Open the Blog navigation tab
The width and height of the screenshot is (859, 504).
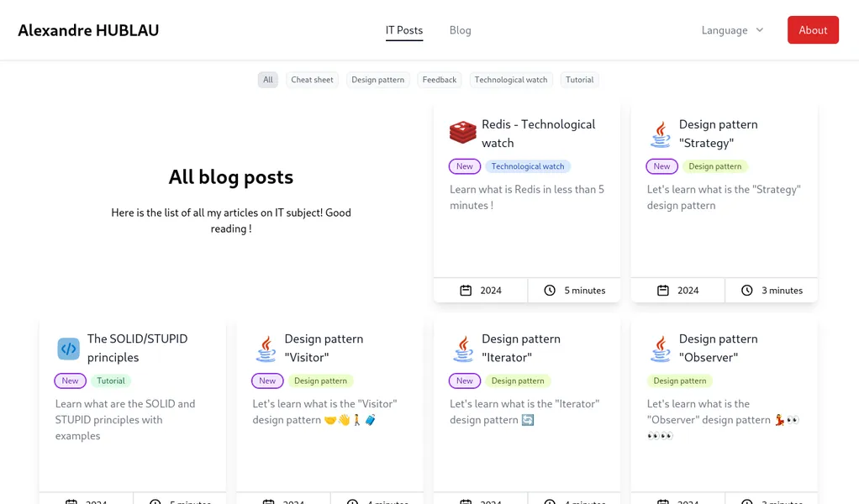pos(460,30)
